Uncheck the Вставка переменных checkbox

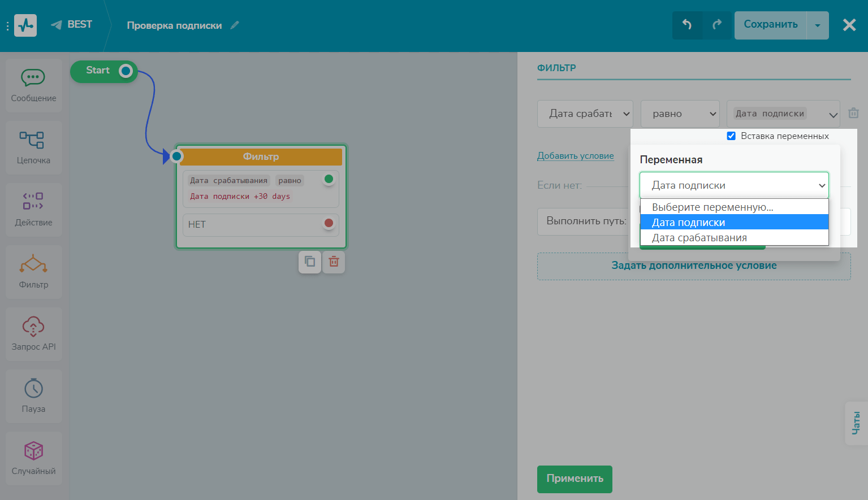tap(731, 136)
